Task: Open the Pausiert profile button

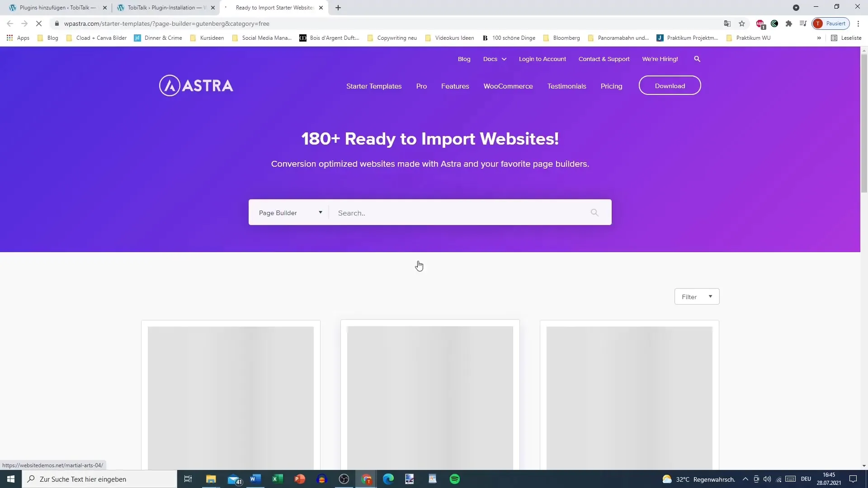Action: point(831,23)
